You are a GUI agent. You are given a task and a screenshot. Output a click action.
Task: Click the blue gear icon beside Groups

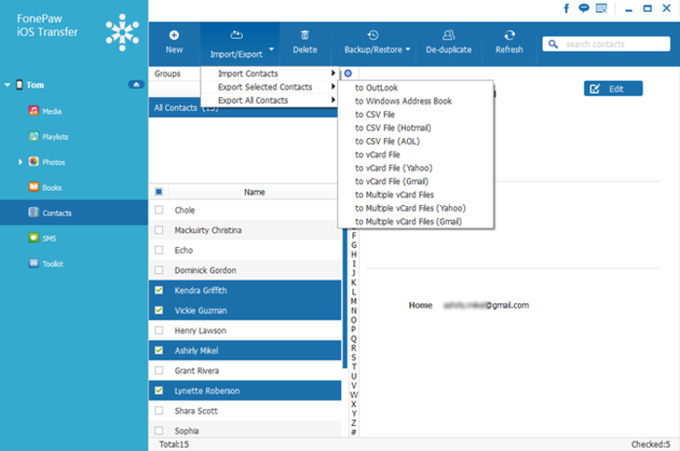click(x=348, y=73)
